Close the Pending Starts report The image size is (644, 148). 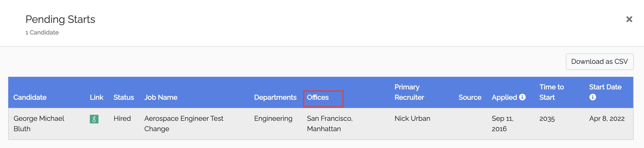[x=630, y=19]
